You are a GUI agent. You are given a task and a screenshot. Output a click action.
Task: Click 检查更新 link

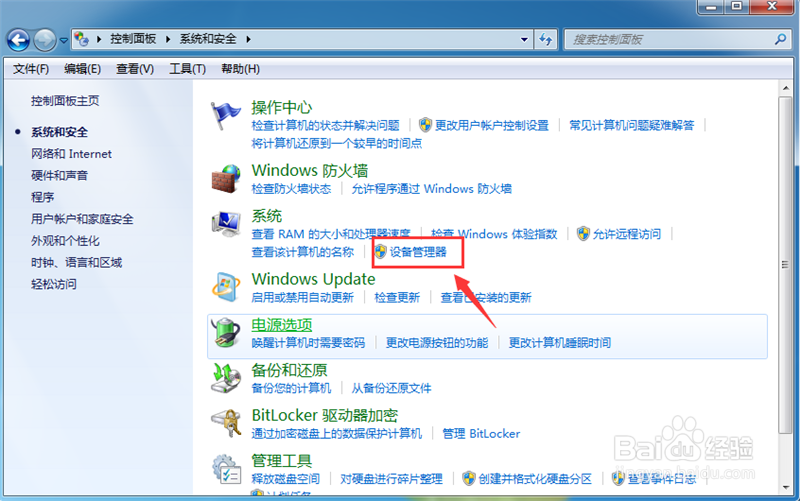[x=397, y=297]
